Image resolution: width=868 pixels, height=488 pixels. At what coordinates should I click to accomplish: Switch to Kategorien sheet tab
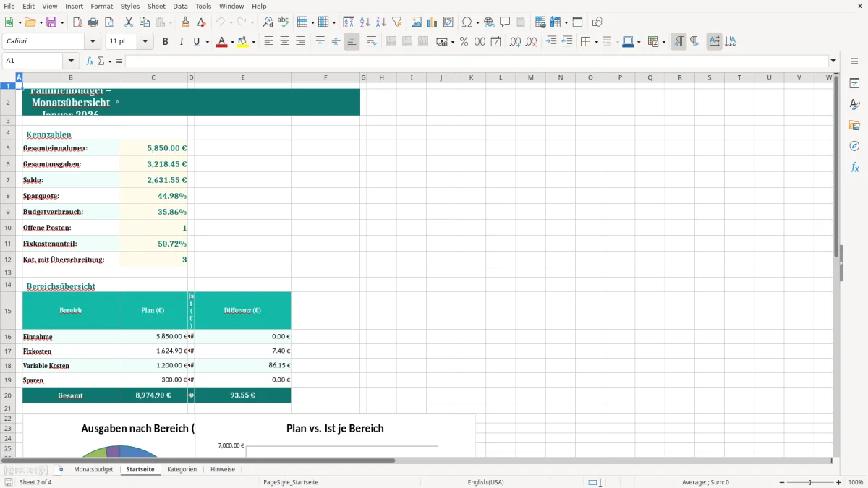pos(182,469)
